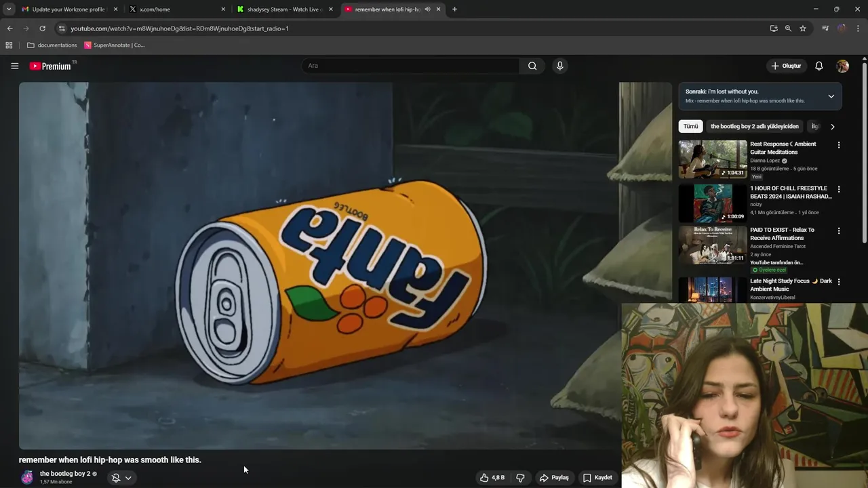Click the page vertical scrollbar
The image size is (868, 488).
coord(865,152)
